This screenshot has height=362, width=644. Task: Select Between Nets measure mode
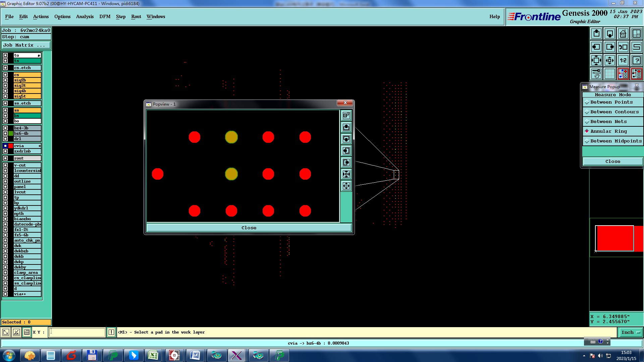click(x=608, y=122)
